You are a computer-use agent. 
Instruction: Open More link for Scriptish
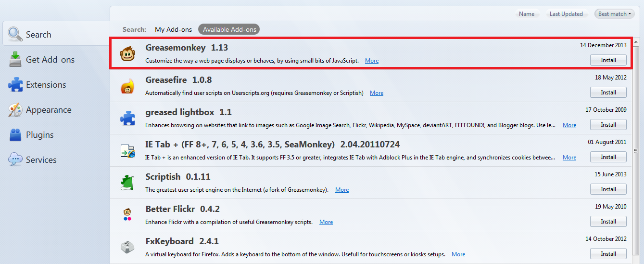click(x=342, y=190)
